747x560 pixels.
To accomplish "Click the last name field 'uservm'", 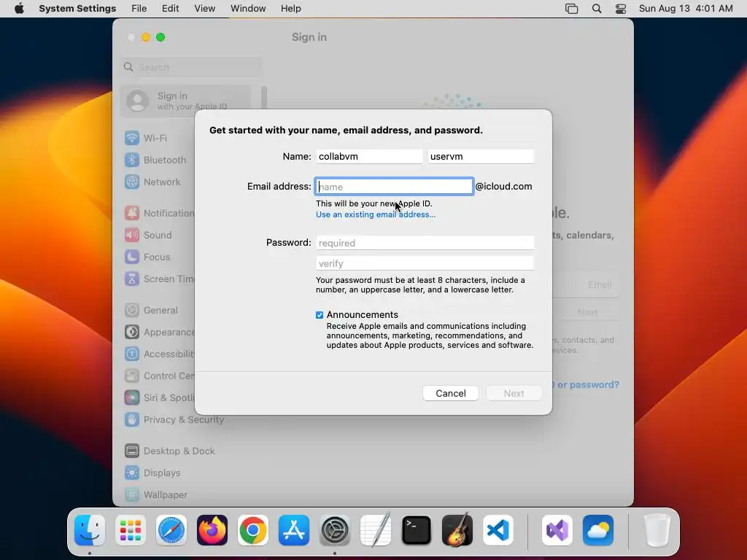I will (x=481, y=156).
